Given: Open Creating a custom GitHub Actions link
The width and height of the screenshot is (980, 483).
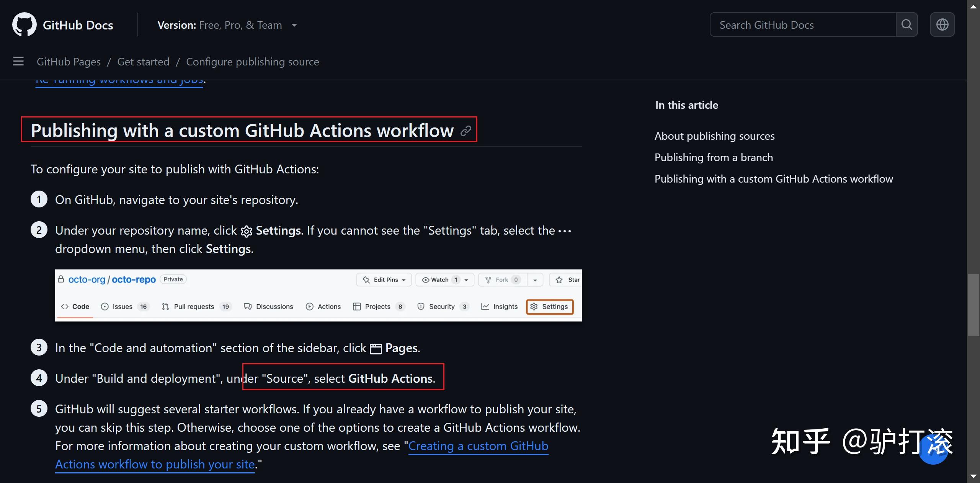Looking at the screenshot, I should [x=478, y=446].
